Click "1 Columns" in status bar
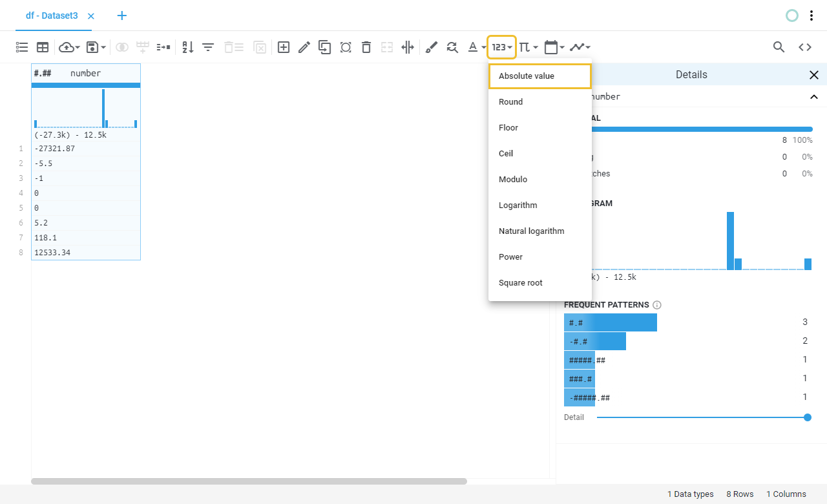Viewport: 827px width, 504px height. tap(786, 494)
